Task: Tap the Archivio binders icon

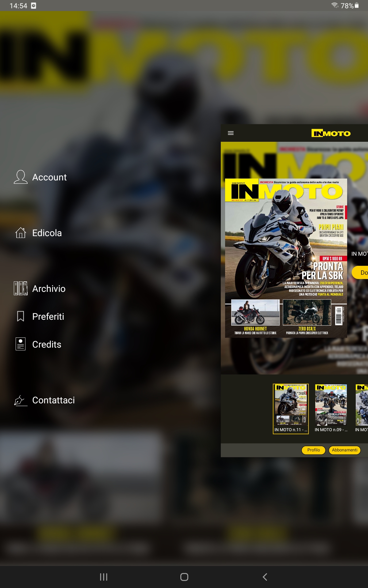Action: [x=21, y=288]
